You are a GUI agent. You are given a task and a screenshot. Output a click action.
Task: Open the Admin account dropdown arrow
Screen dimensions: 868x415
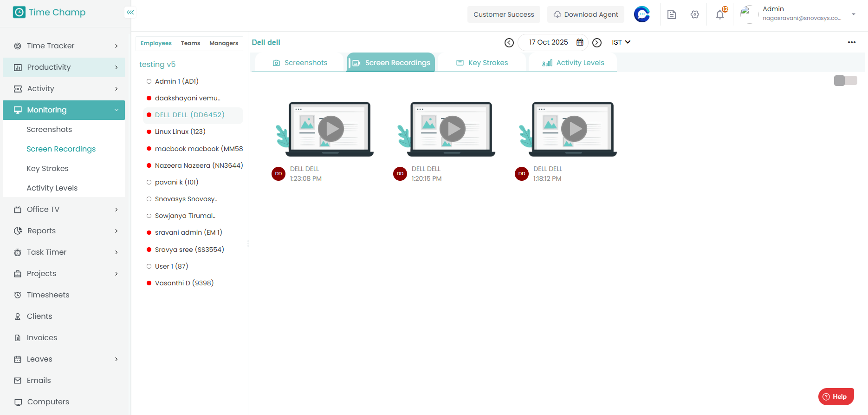pos(854,14)
